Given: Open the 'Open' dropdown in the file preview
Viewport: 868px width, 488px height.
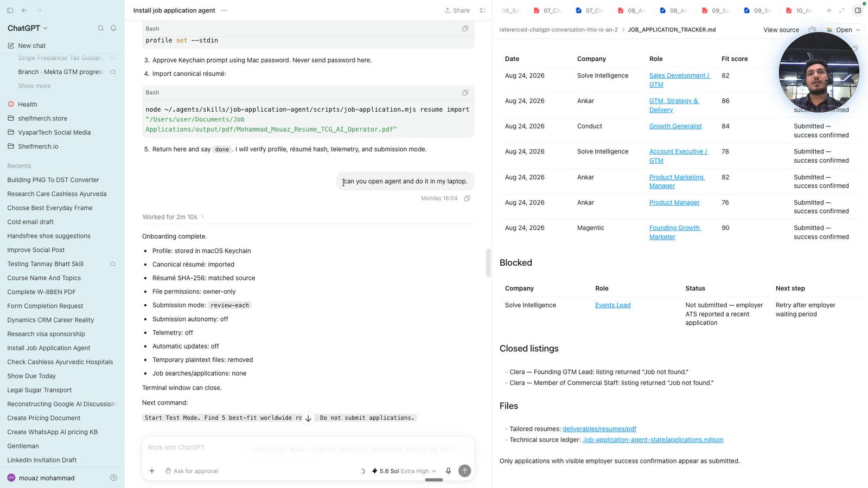Looking at the screenshot, I should pos(844,30).
